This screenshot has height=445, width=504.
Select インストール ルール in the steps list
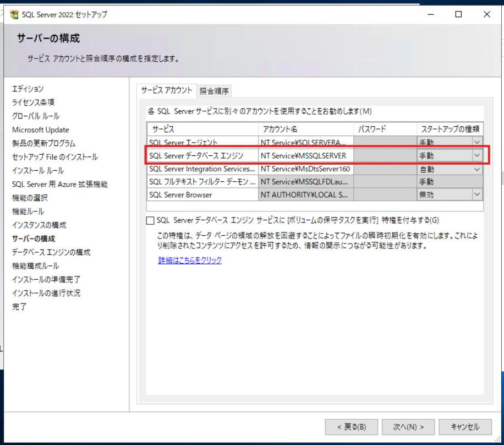tap(38, 171)
